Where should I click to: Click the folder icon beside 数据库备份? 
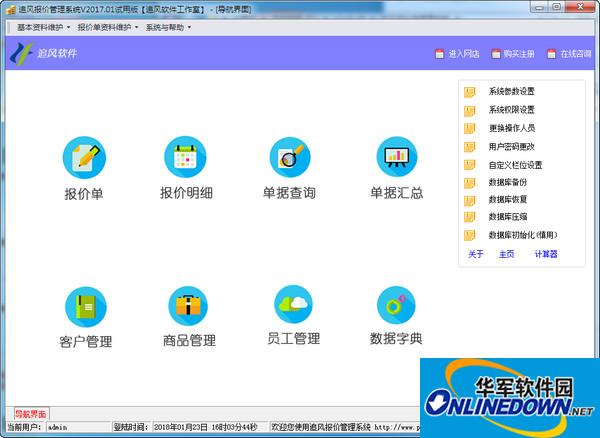(x=470, y=183)
